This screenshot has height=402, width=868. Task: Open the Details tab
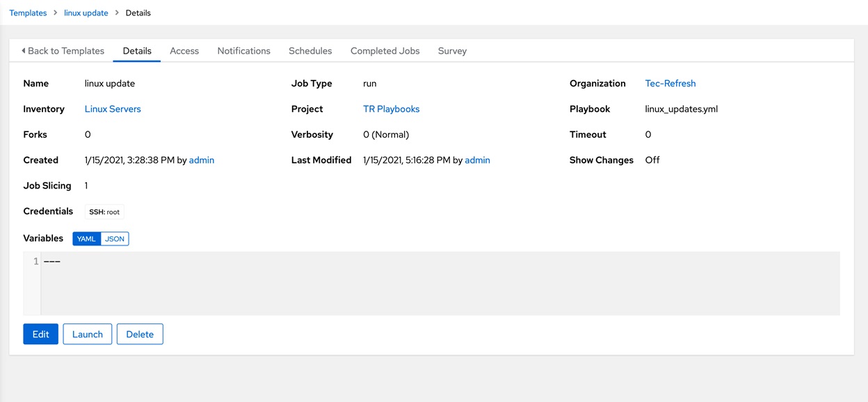[136, 50]
